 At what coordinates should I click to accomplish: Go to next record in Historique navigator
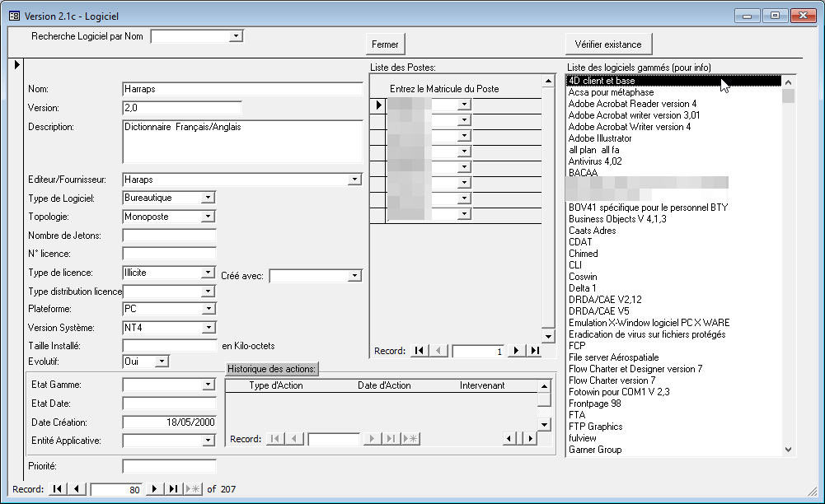point(372,438)
